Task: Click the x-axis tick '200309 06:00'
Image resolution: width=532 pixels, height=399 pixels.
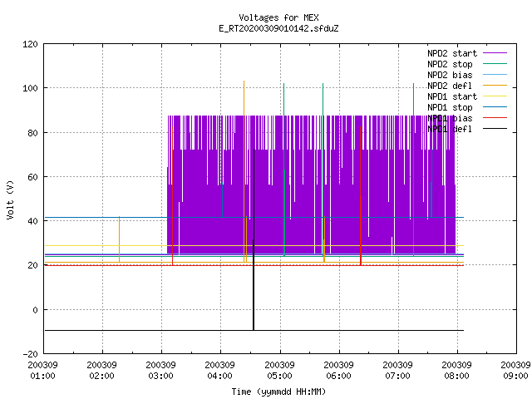Action: pyautogui.click(x=338, y=371)
